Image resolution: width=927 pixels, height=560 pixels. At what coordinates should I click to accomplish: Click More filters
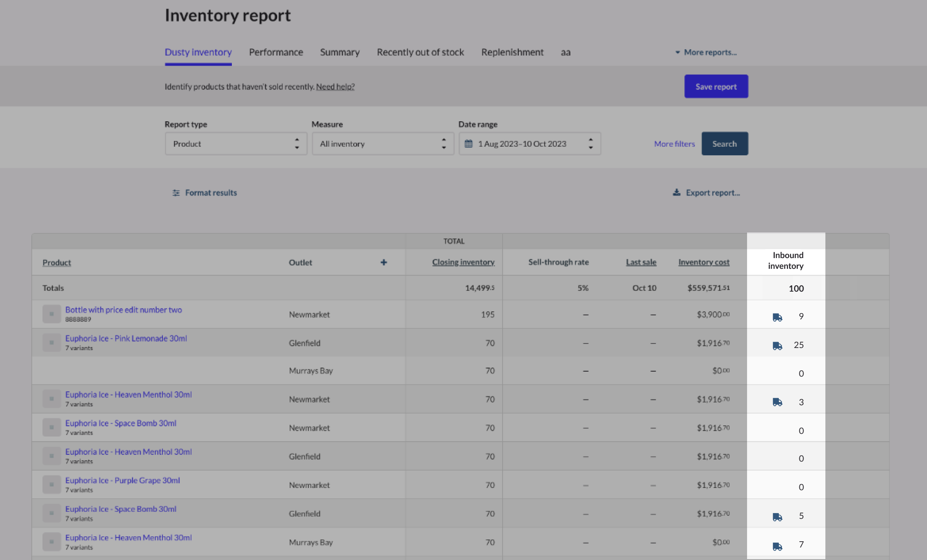pos(674,144)
